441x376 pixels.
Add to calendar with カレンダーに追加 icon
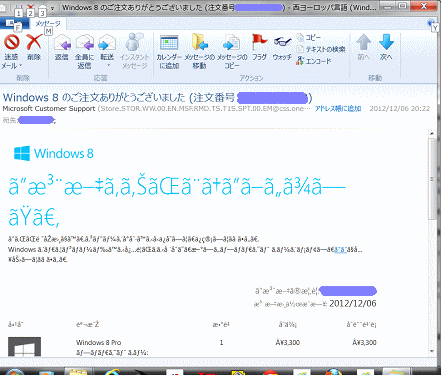pyautogui.click(x=169, y=43)
